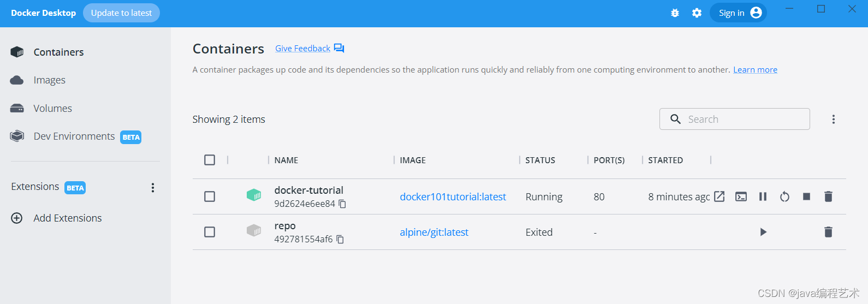Open the Volumes section in sidebar
The height and width of the screenshot is (304, 868).
pyautogui.click(x=52, y=109)
